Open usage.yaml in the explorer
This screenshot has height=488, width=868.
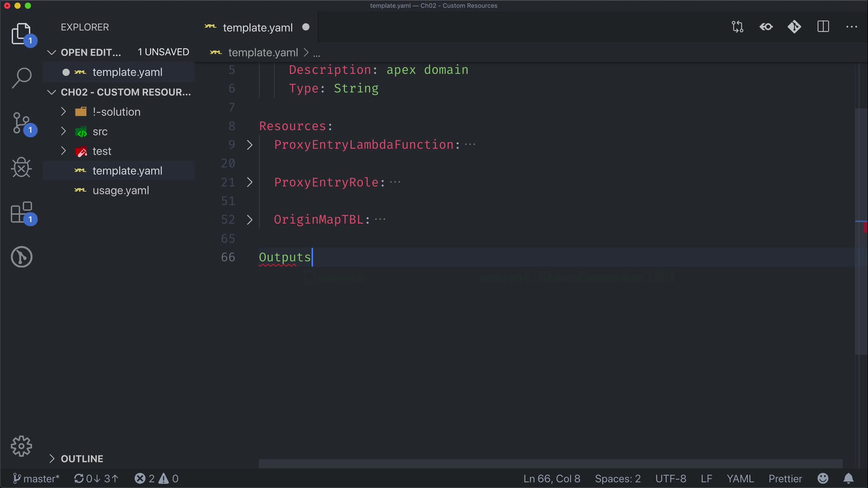click(121, 191)
